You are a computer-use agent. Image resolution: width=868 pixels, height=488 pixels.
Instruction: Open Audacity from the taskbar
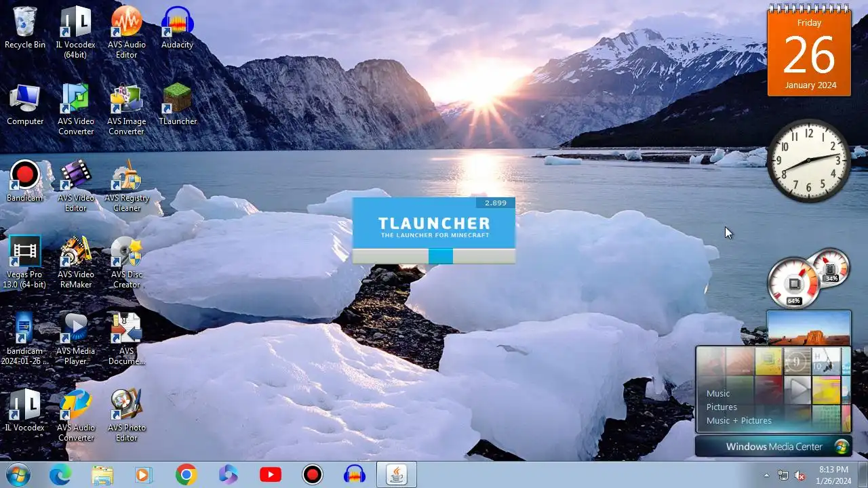[x=355, y=475]
